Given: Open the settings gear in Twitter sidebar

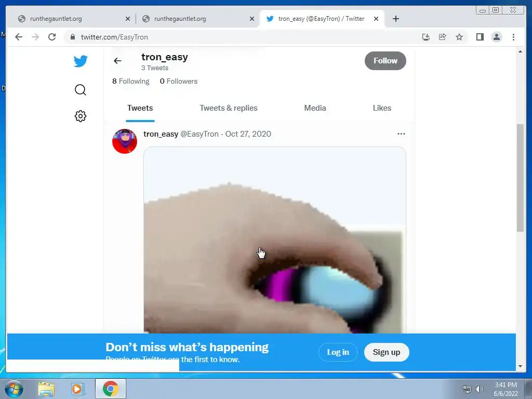Looking at the screenshot, I should (x=81, y=116).
